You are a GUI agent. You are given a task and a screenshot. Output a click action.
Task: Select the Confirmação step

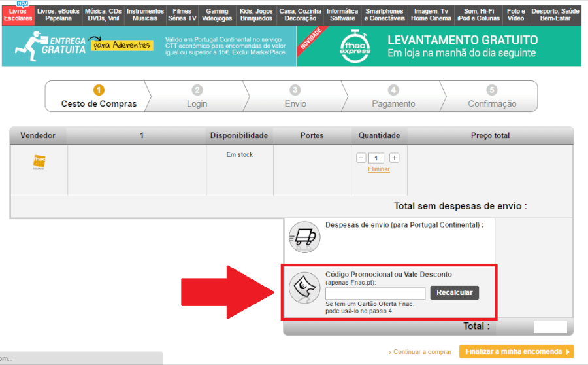[491, 97]
